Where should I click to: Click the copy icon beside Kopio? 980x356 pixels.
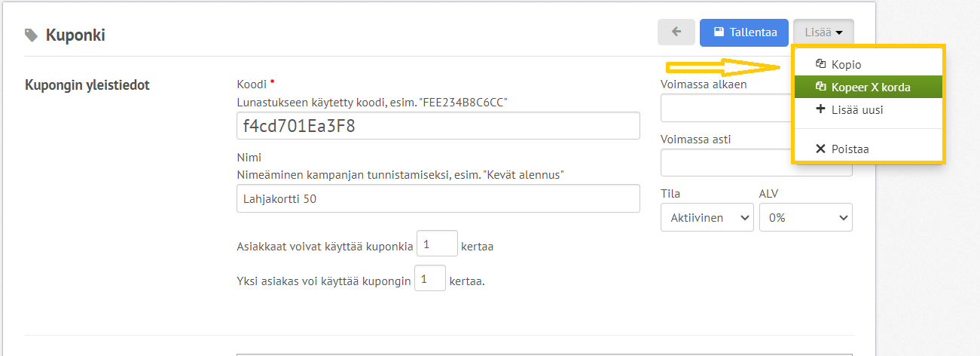(821, 64)
